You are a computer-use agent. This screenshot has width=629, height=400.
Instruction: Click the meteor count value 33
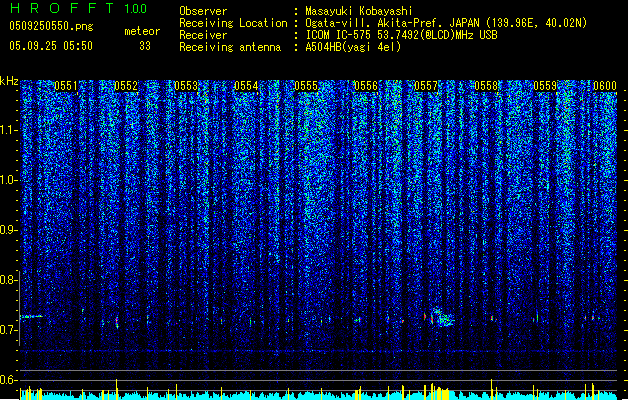(x=145, y=46)
